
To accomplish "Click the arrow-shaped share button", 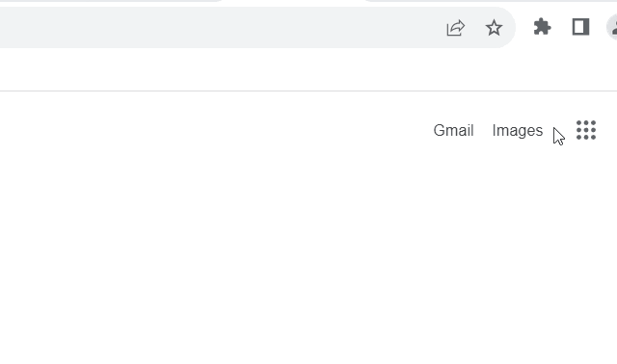I will click(456, 28).
